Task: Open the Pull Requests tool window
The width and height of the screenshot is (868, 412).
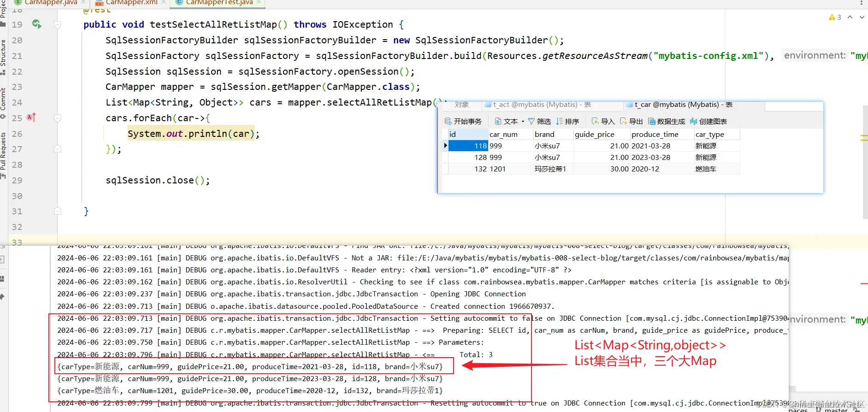Action: (3, 155)
